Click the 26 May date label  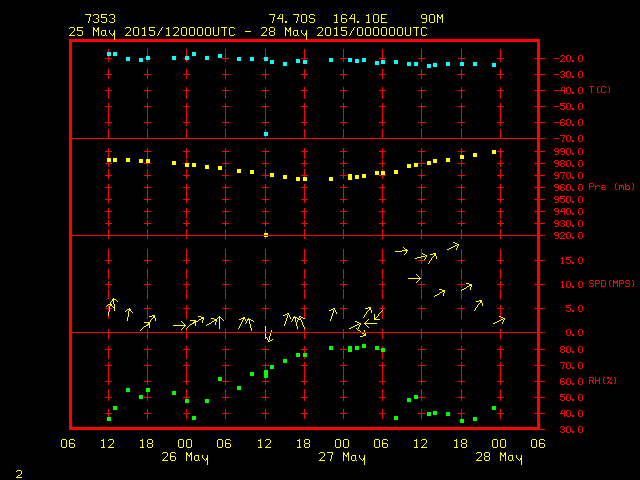(x=186, y=458)
